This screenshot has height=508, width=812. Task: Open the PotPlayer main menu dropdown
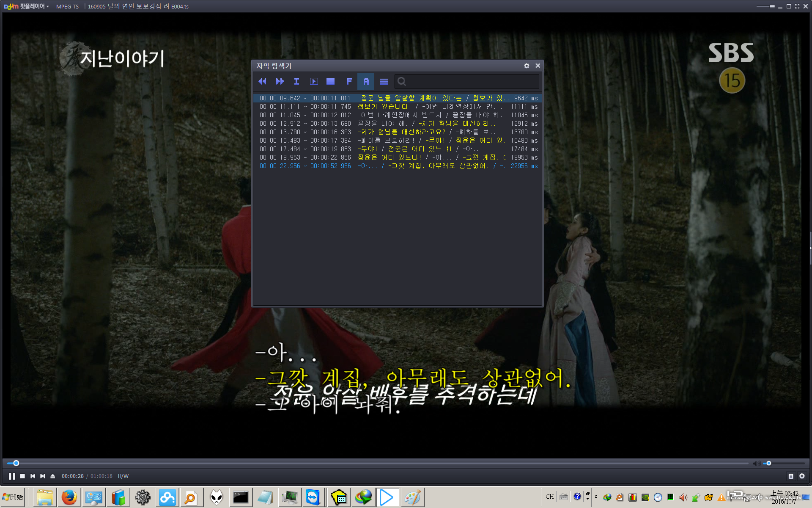click(x=27, y=6)
